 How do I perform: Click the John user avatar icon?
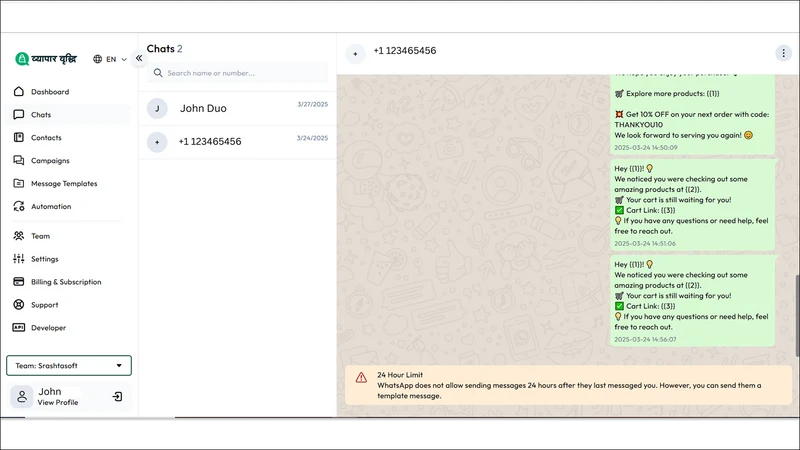(22, 396)
